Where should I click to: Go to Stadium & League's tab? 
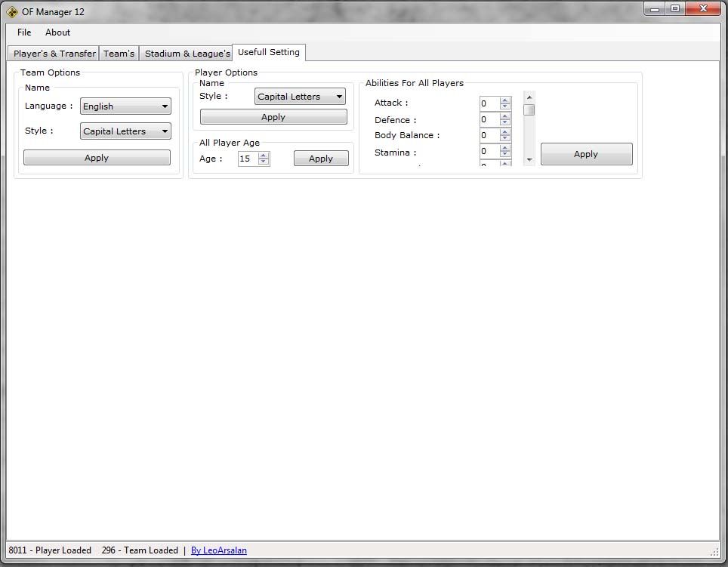pyautogui.click(x=187, y=54)
